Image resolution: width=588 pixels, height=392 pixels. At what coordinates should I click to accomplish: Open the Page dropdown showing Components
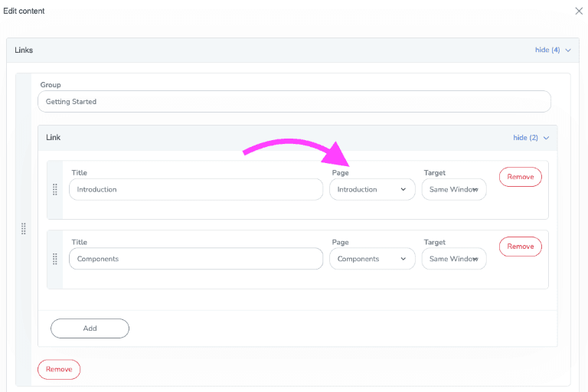(x=372, y=259)
